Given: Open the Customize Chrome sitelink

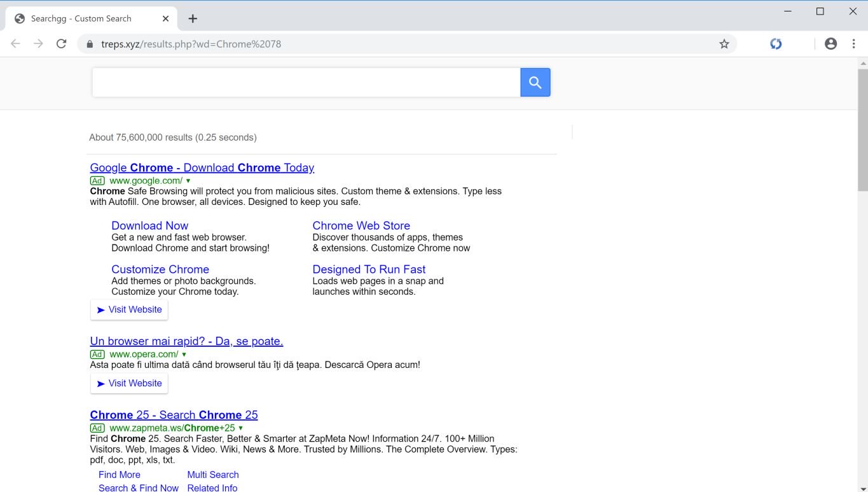Looking at the screenshot, I should (160, 270).
